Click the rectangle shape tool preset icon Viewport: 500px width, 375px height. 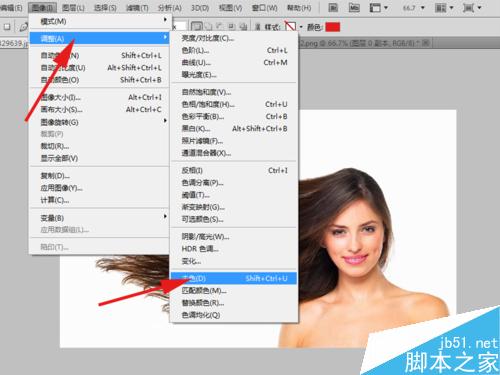coord(7,27)
